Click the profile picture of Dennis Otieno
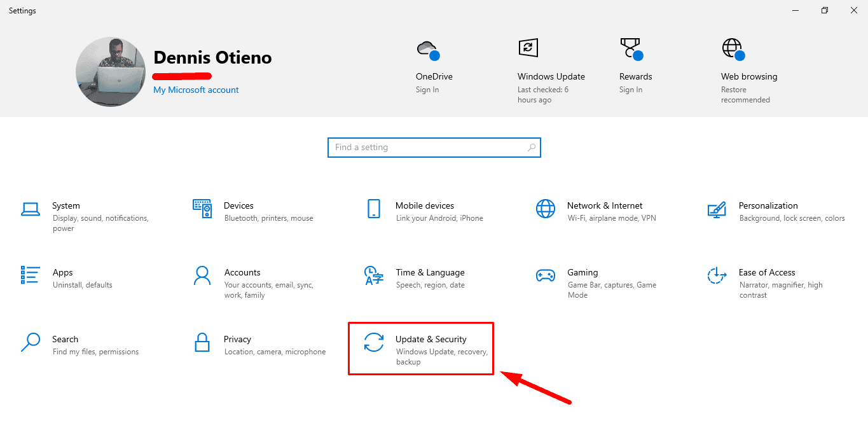The image size is (868, 423). (x=111, y=71)
